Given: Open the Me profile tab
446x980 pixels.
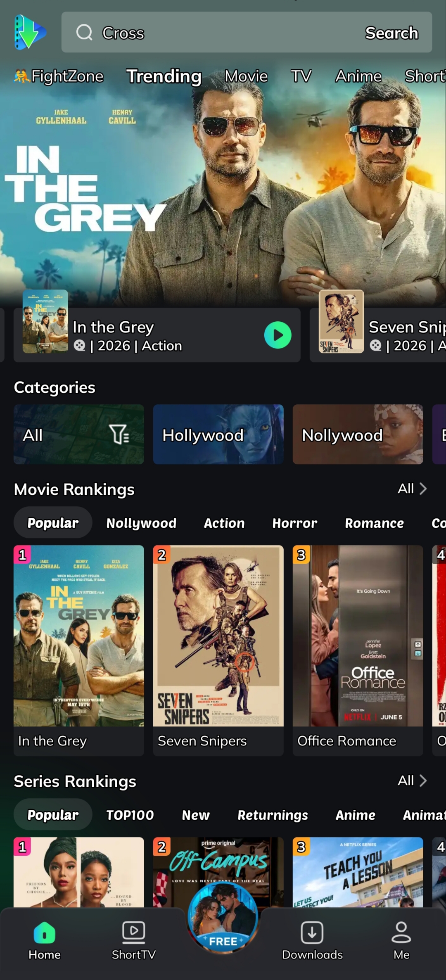Looking at the screenshot, I should (x=401, y=941).
